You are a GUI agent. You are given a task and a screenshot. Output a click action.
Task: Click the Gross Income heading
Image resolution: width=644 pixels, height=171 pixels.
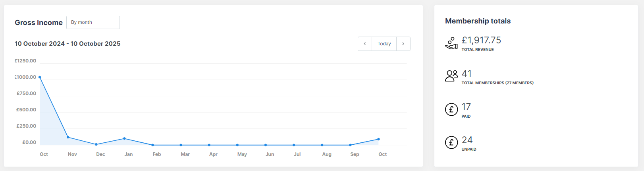(39, 23)
